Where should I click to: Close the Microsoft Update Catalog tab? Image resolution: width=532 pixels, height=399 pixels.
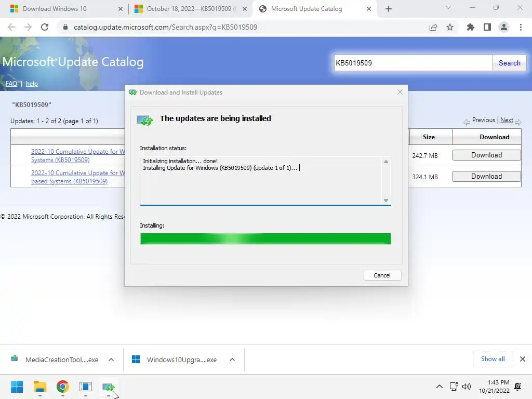pyautogui.click(x=369, y=9)
